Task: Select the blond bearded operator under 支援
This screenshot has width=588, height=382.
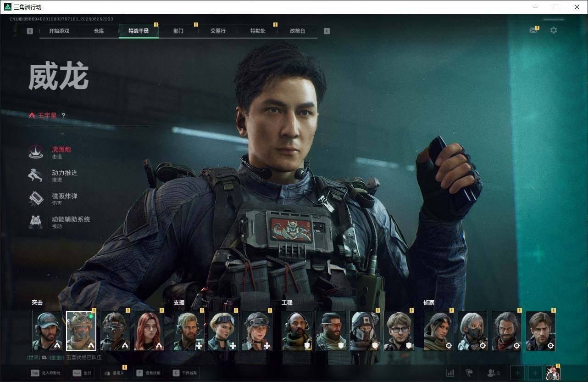Action: pyautogui.click(x=189, y=331)
